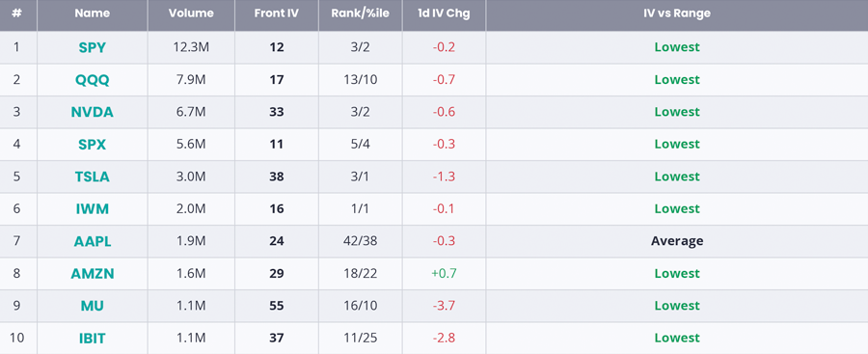Open the SPY ticker link
Screen dimensions: 868x354
click(92, 47)
